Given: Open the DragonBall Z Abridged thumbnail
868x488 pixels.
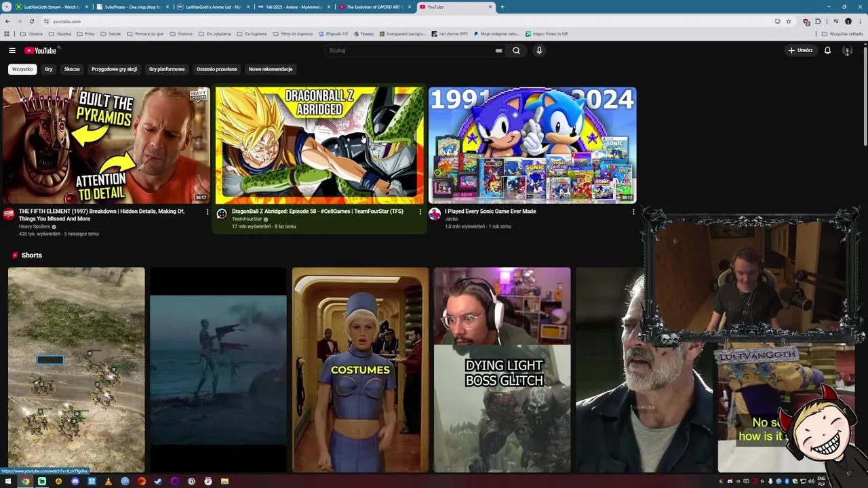Looking at the screenshot, I should tap(319, 145).
